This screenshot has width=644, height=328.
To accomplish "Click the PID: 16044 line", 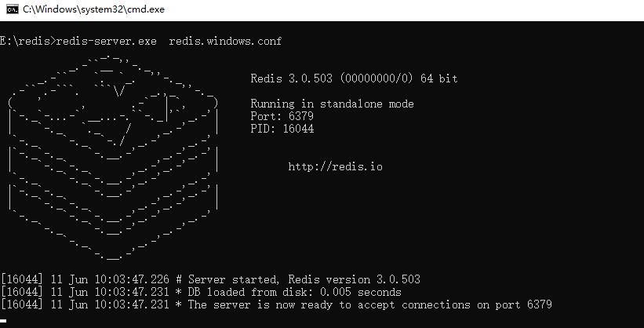I will click(x=282, y=129).
